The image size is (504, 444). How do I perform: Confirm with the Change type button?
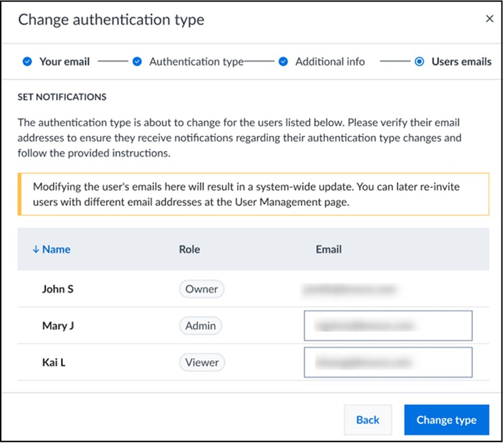point(446,420)
